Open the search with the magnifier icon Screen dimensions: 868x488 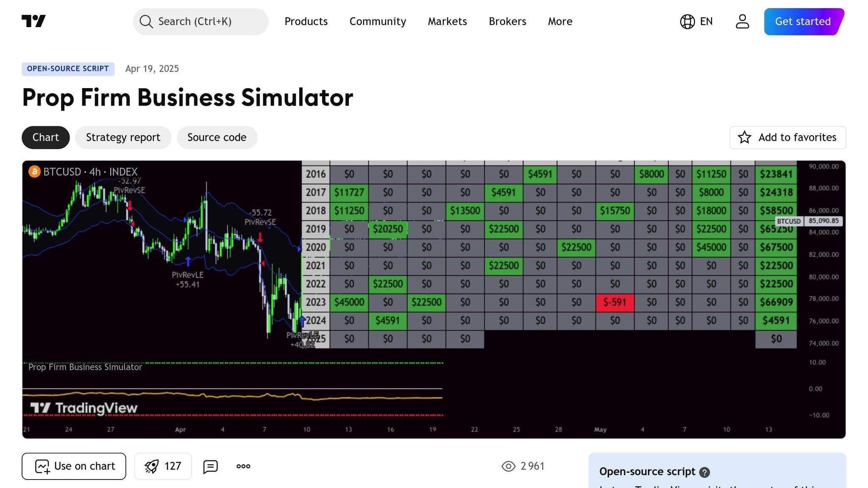[x=146, y=21]
